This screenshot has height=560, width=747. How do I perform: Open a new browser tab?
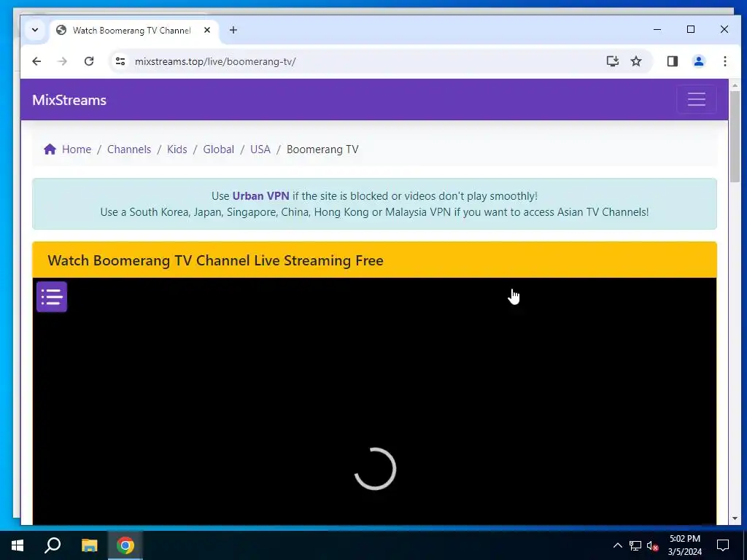[x=233, y=30]
